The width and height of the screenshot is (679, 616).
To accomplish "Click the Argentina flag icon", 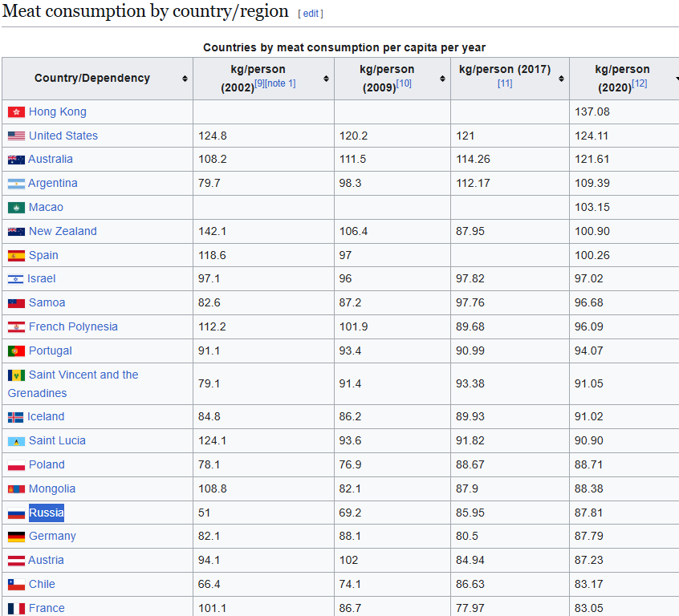I will click(x=16, y=184).
